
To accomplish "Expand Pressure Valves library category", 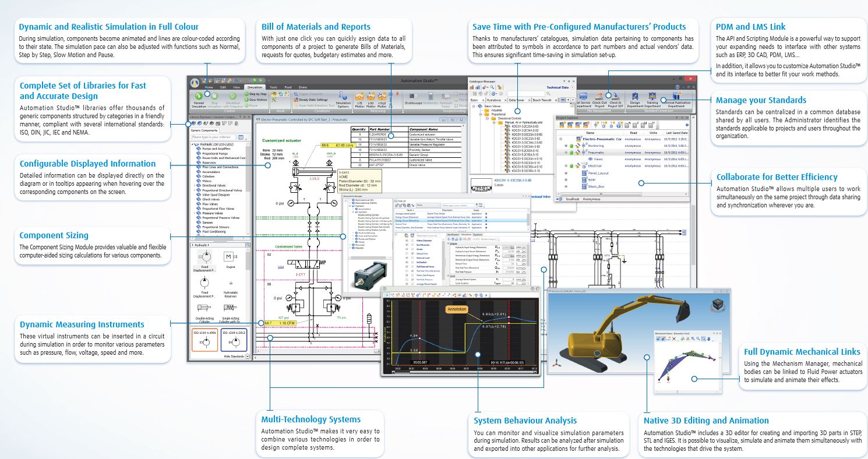I will [195, 214].
